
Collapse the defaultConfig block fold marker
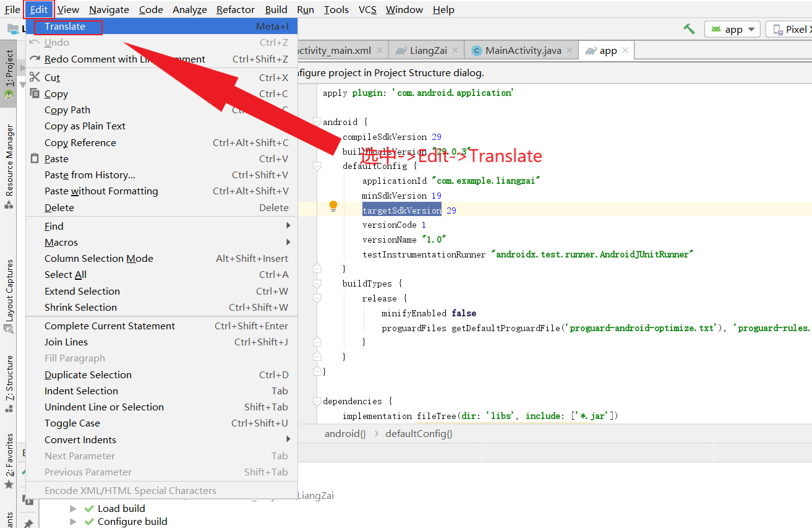[x=317, y=166]
